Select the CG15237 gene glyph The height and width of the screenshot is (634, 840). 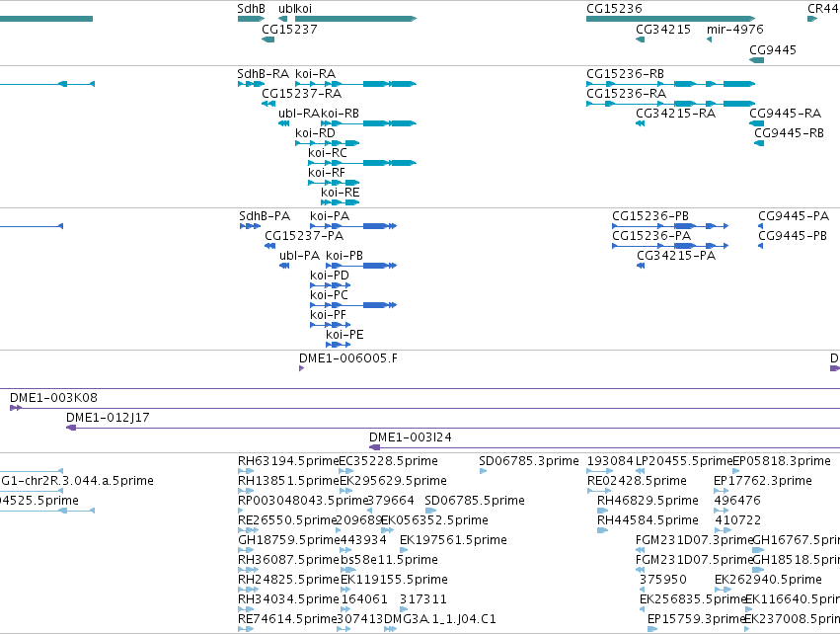(267, 40)
